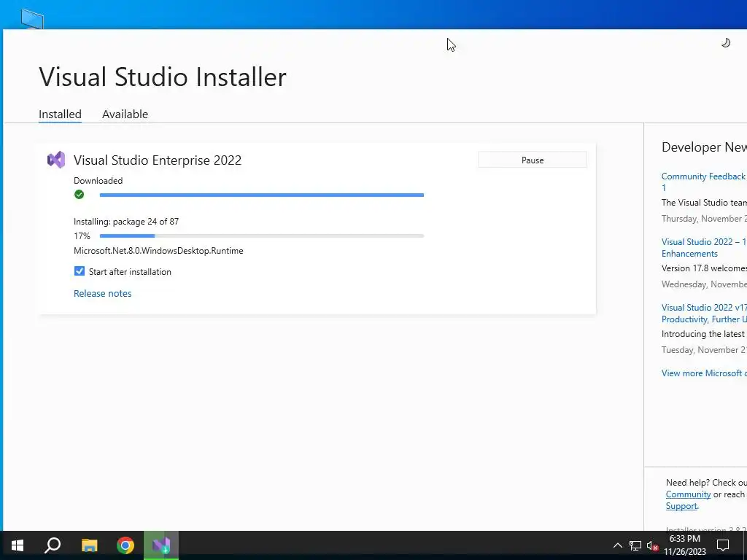Image resolution: width=747 pixels, height=560 pixels.
Task: Uncheck Start after installation checkbox
Action: click(80, 271)
